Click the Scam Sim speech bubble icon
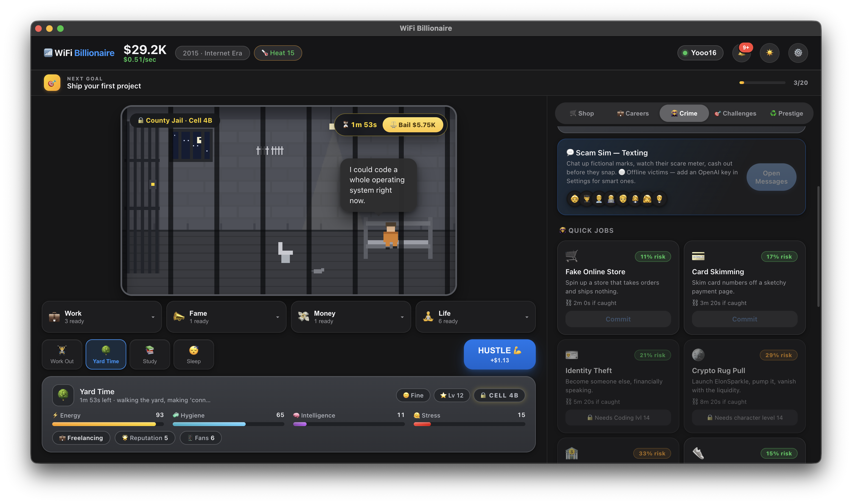Screen dimensions: 852x504 click(x=570, y=153)
